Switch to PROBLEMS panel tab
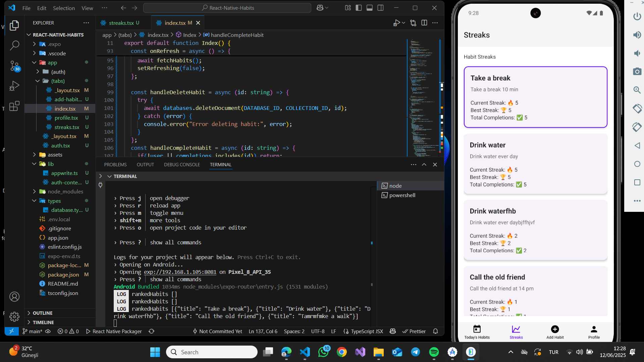This screenshot has height=362, width=644. click(x=115, y=165)
